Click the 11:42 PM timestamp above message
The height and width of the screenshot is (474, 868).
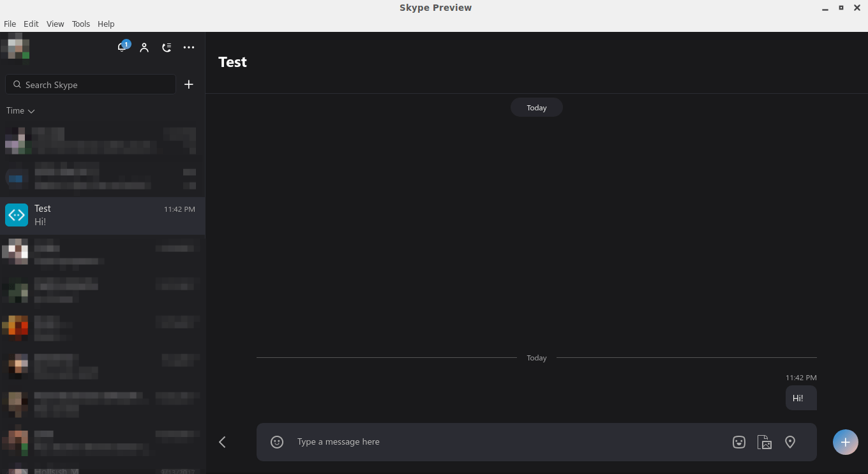point(801,378)
